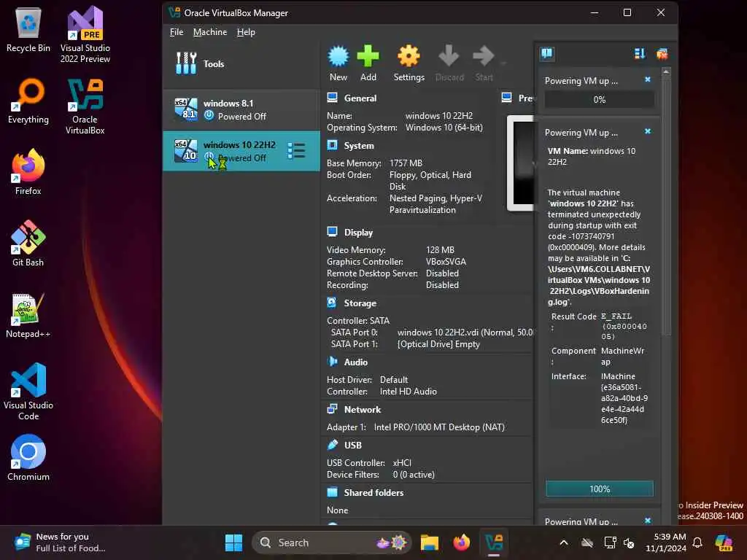Click the New VM toolbar icon
This screenshot has height=560, width=747.
pyautogui.click(x=338, y=56)
